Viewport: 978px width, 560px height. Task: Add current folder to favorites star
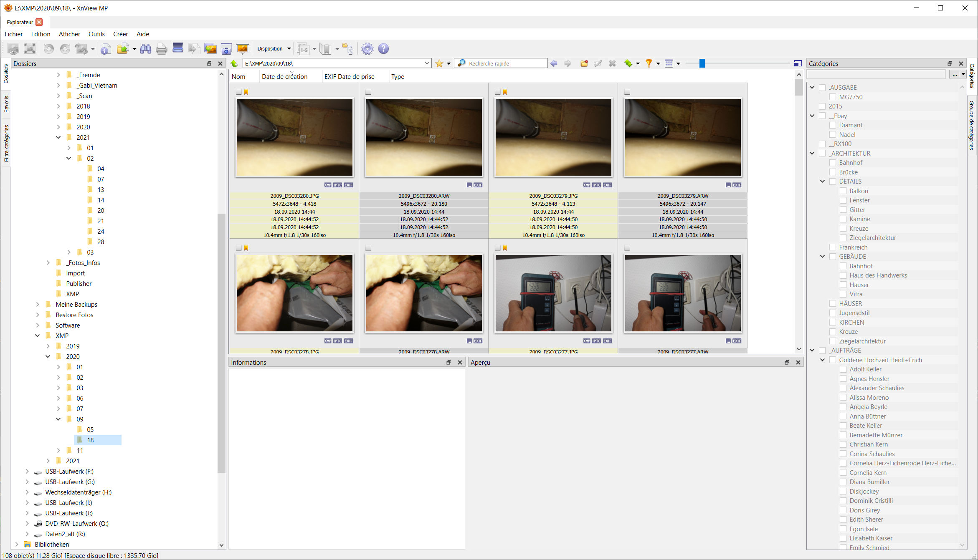439,63
